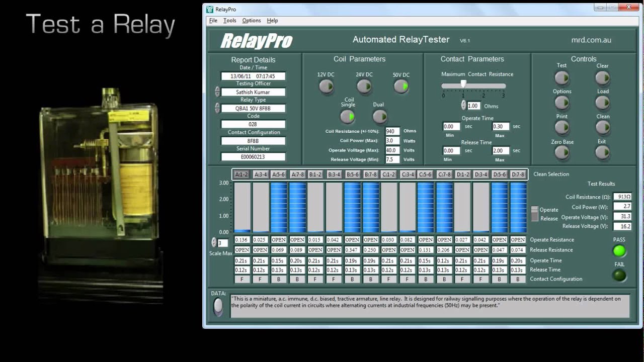The image size is (644, 362).
Task: Select contact D:3-4 for cleaning
Action: 481,174
